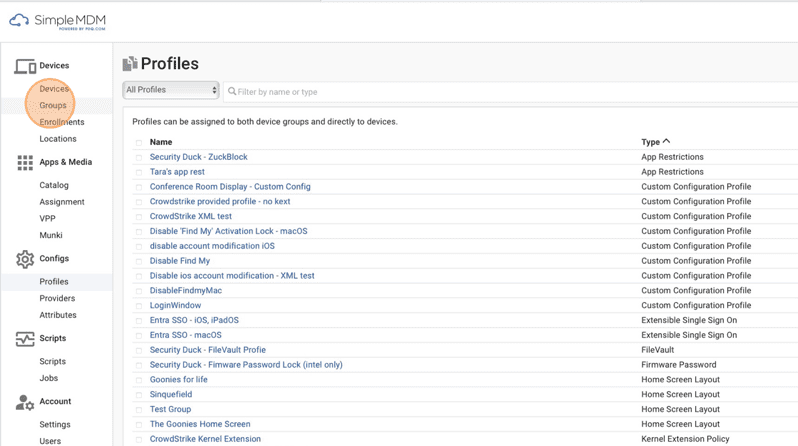Image resolution: width=798 pixels, height=446 pixels.
Task: Open the All Profiles dropdown
Action: click(x=170, y=90)
